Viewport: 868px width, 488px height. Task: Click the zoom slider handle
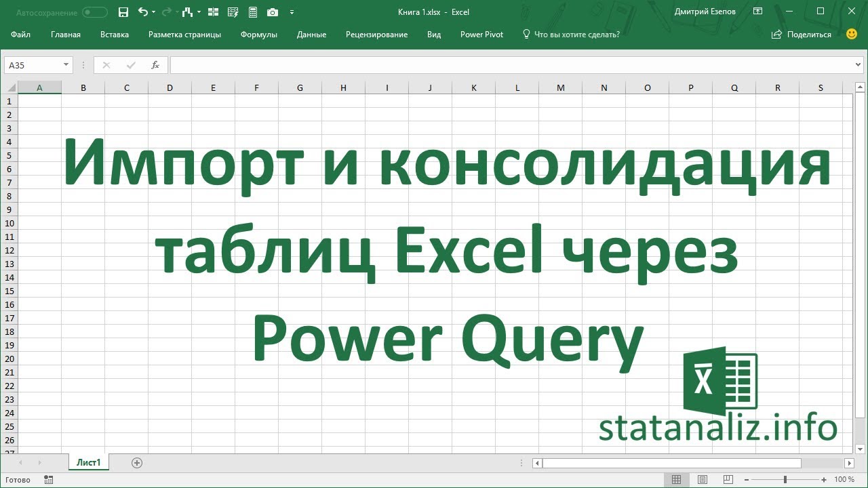pos(785,479)
